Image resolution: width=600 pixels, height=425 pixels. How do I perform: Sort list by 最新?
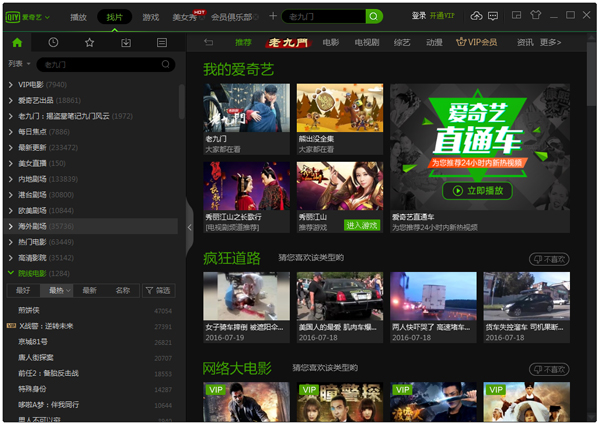(x=90, y=291)
